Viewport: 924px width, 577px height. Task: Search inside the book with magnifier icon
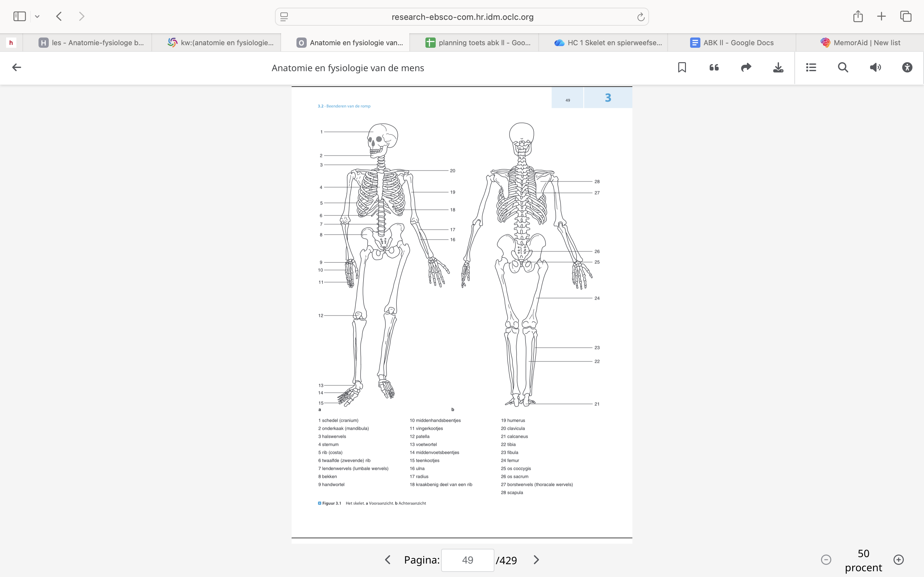pos(843,68)
